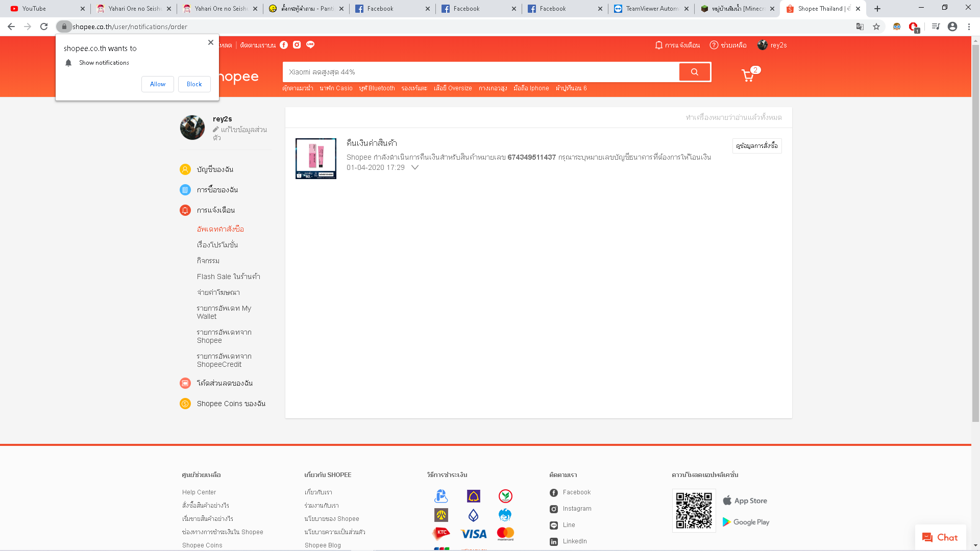This screenshot has width=980, height=551.
Task: Click Allow in the notification permission prompt
Action: [x=158, y=84]
